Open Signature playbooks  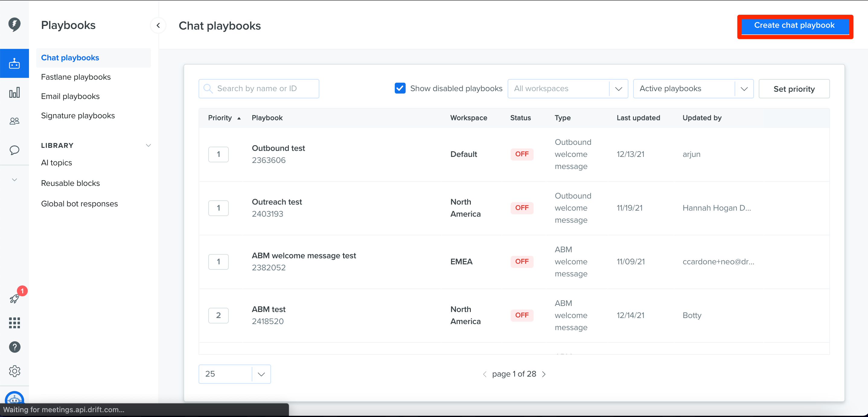pyautogui.click(x=78, y=116)
